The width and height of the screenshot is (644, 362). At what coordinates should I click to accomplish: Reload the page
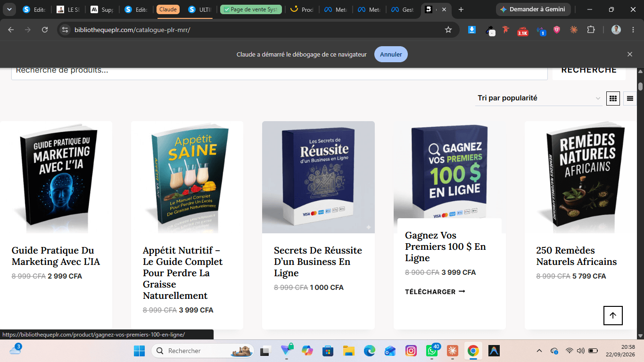pos(45,30)
